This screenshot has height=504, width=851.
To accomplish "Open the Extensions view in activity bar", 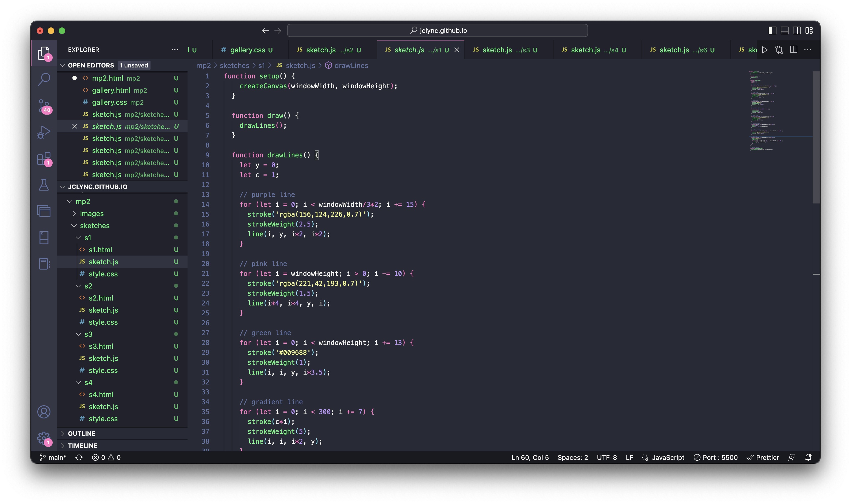I will coord(44,158).
